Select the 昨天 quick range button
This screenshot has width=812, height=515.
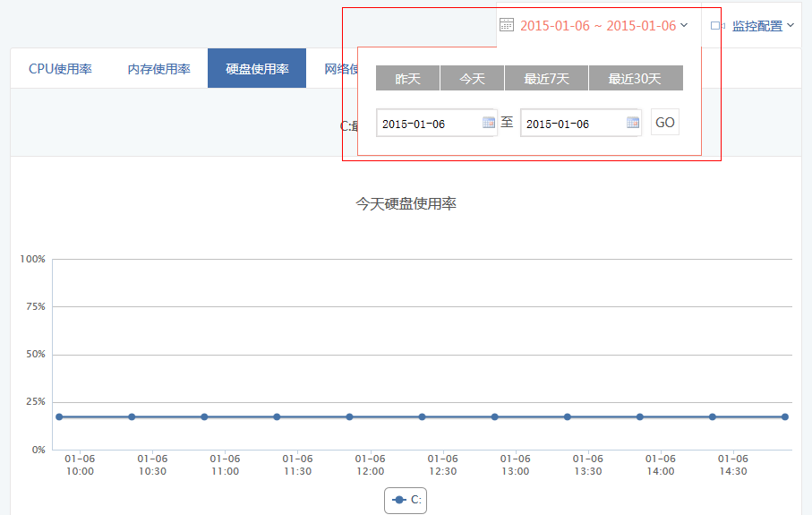407,78
